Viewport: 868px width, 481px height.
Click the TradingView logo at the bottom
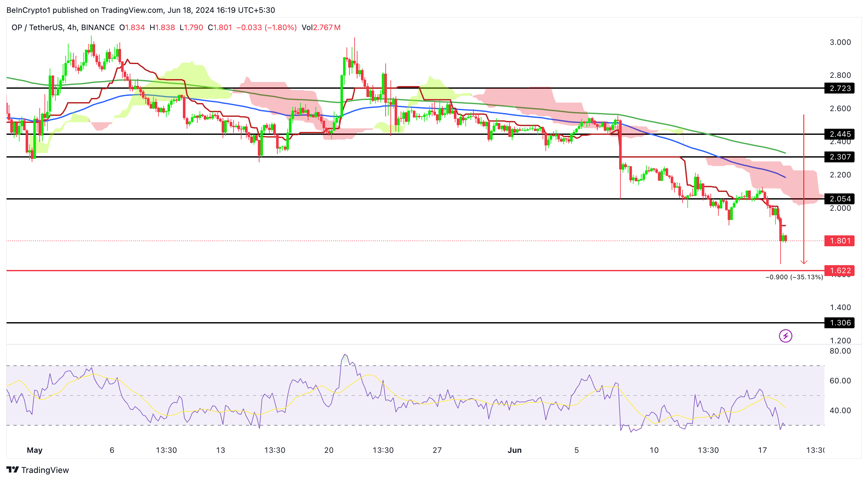tap(37, 469)
